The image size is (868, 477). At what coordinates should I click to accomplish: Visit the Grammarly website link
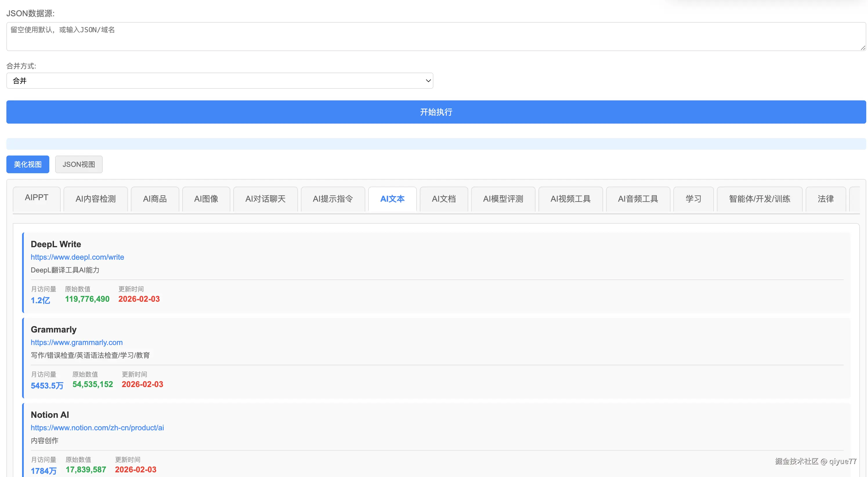pyautogui.click(x=77, y=342)
